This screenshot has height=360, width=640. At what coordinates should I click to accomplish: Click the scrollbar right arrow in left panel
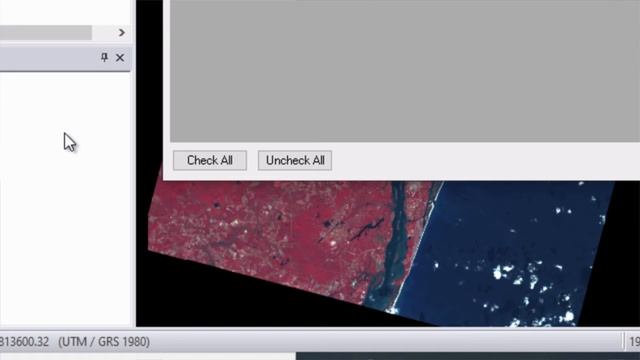121,33
